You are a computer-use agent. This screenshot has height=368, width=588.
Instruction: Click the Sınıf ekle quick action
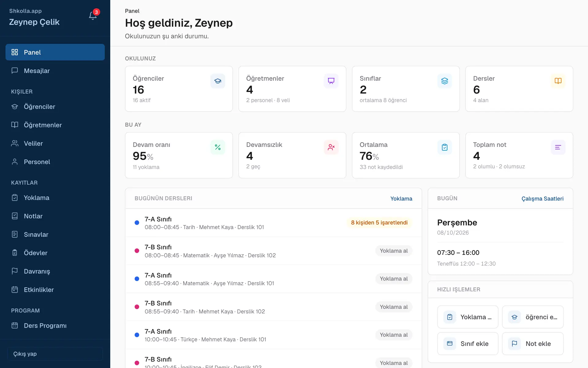pos(468,343)
